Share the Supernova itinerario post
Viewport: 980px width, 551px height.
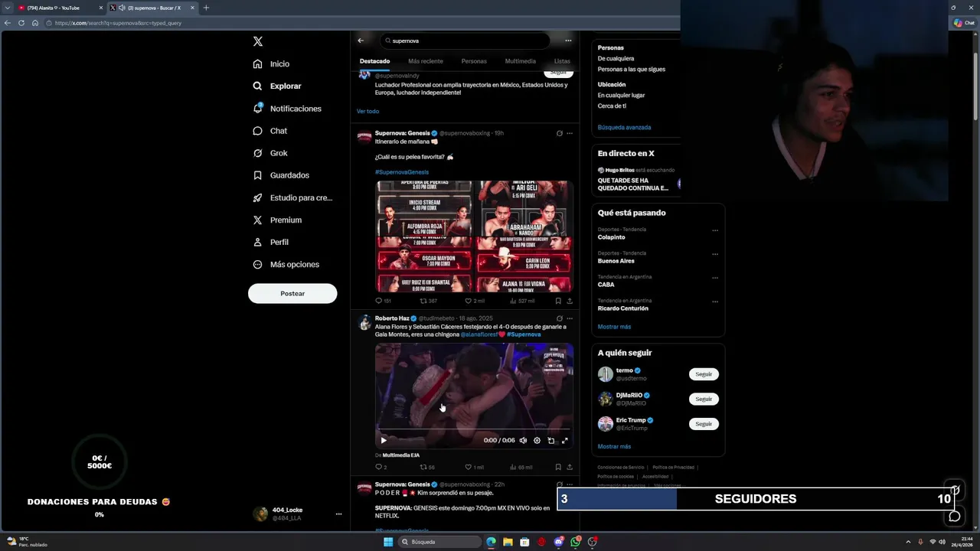(x=569, y=301)
